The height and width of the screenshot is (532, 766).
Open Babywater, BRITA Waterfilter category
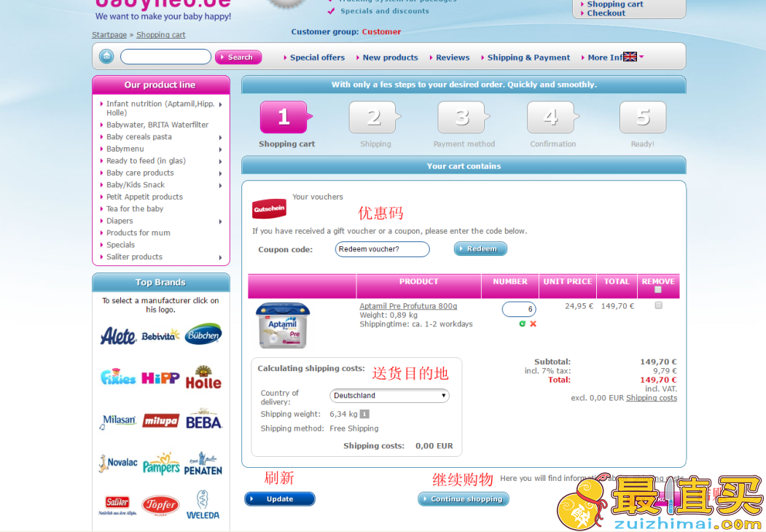point(157,125)
